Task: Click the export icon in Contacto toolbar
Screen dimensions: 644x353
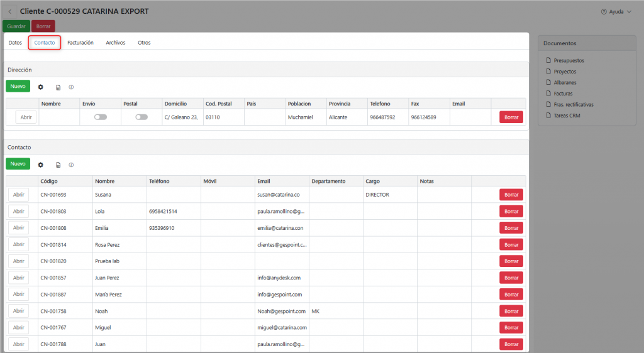Action: [x=58, y=165]
